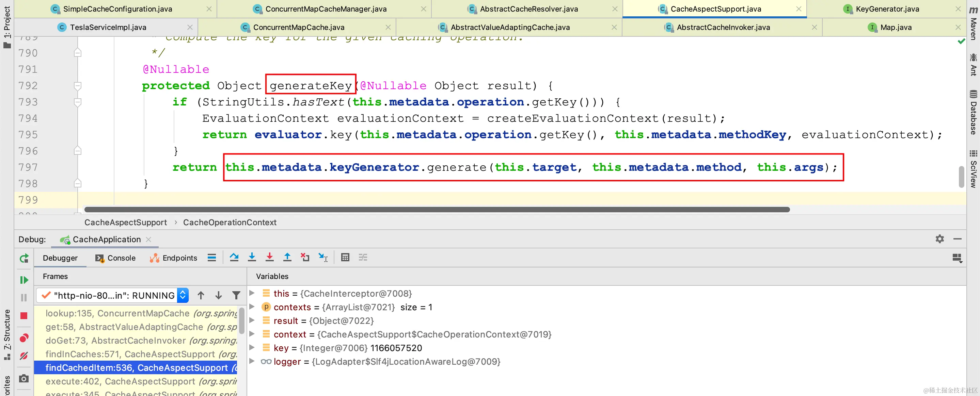Open View Breakpoints red circles icon
The width and height of the screenshot is (980, 396).
pos(24,338)
